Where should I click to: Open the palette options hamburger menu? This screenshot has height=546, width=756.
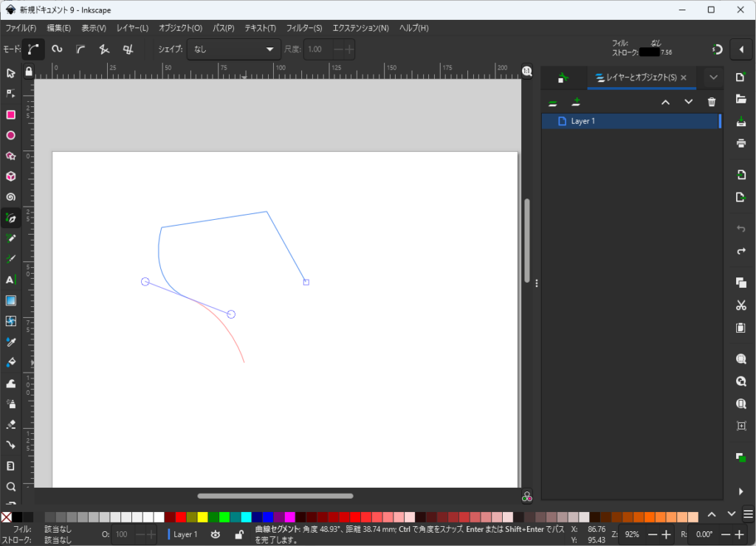pyautogui.click(x=748, y=515)
